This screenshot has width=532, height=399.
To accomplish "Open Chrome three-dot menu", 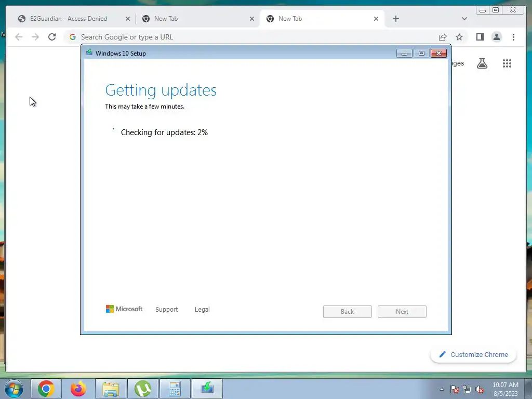I will click(x=513, y=37).
